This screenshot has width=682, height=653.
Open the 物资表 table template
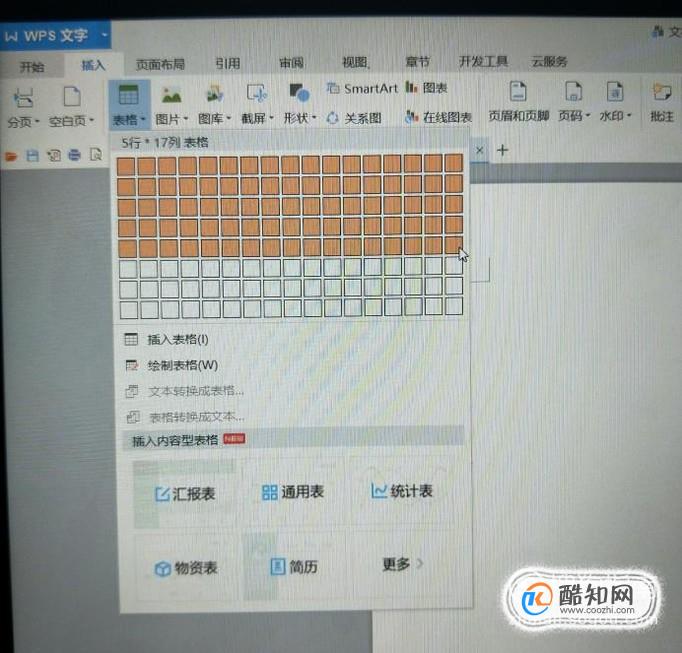[x=186, y=568]
